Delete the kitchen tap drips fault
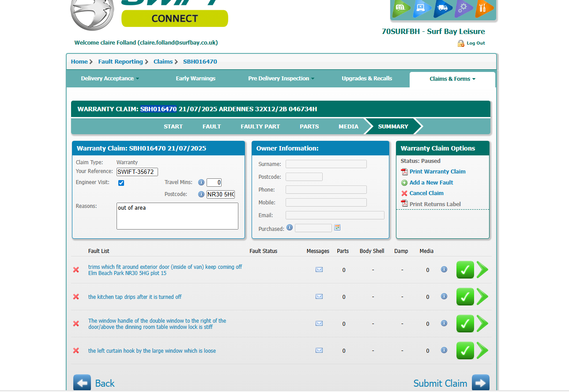Screen dimensions: 569x392 76,297
